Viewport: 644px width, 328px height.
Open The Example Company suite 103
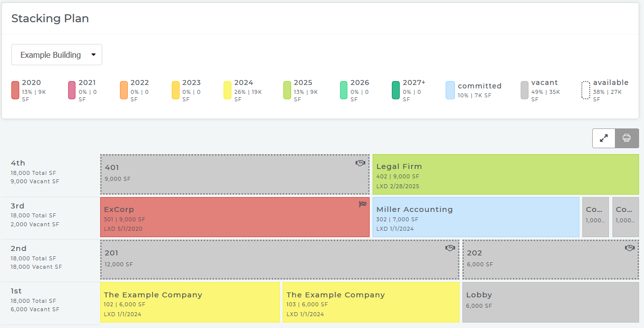[x=371, y=302]
